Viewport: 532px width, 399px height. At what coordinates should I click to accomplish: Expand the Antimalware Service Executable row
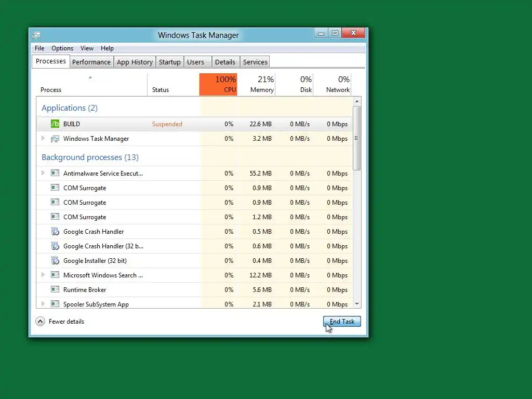tap(43, 173)
